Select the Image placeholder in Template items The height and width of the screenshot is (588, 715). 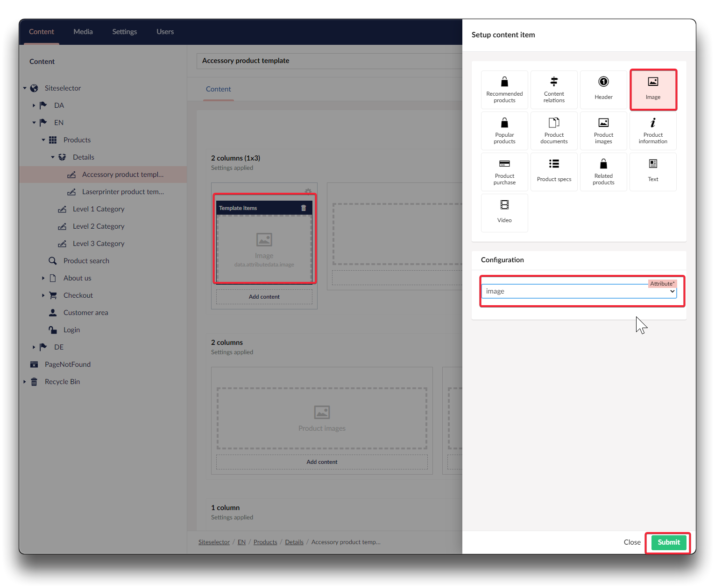pos(264,249)
